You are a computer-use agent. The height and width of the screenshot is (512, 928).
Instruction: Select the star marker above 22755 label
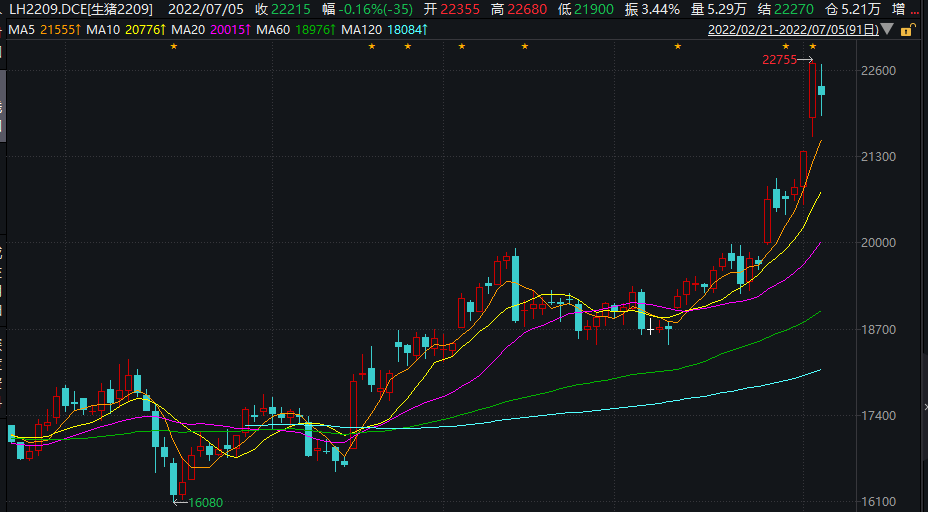point(786,47)
